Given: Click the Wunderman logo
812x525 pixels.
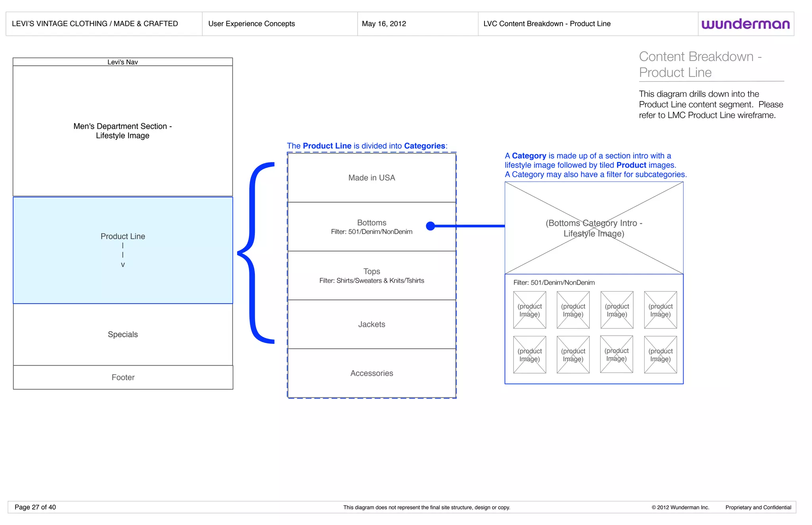Looking at the screenshot, I should tap(745, 24).
